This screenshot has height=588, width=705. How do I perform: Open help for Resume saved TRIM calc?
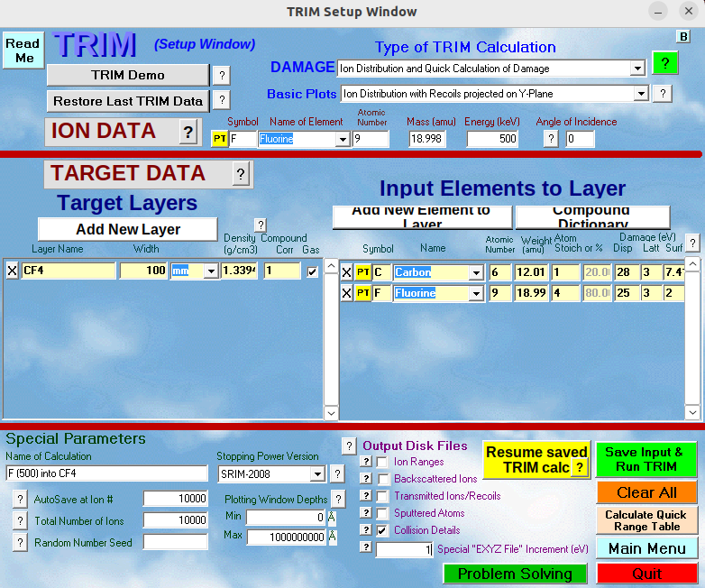pos(580,467)
